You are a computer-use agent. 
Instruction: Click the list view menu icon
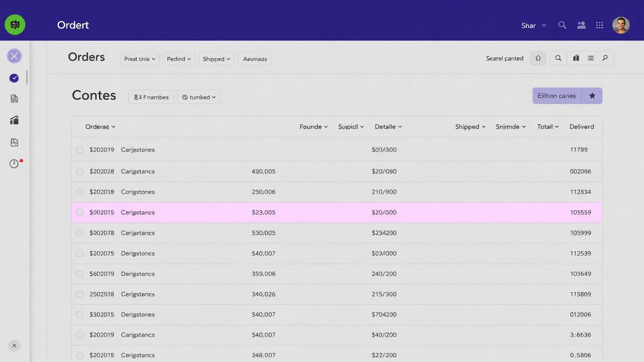(x=590, y=58)
